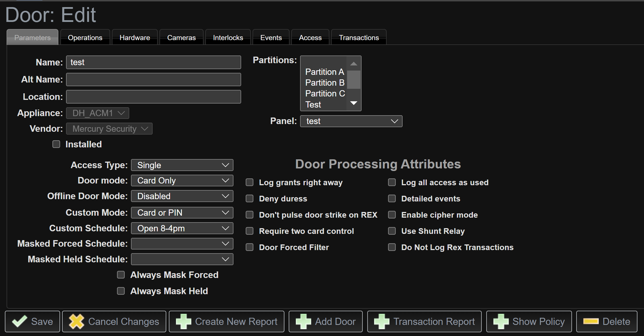This screenshot has width=644, height=336.
Task: Open the Transactions tab
Action: tap(358, 37)
